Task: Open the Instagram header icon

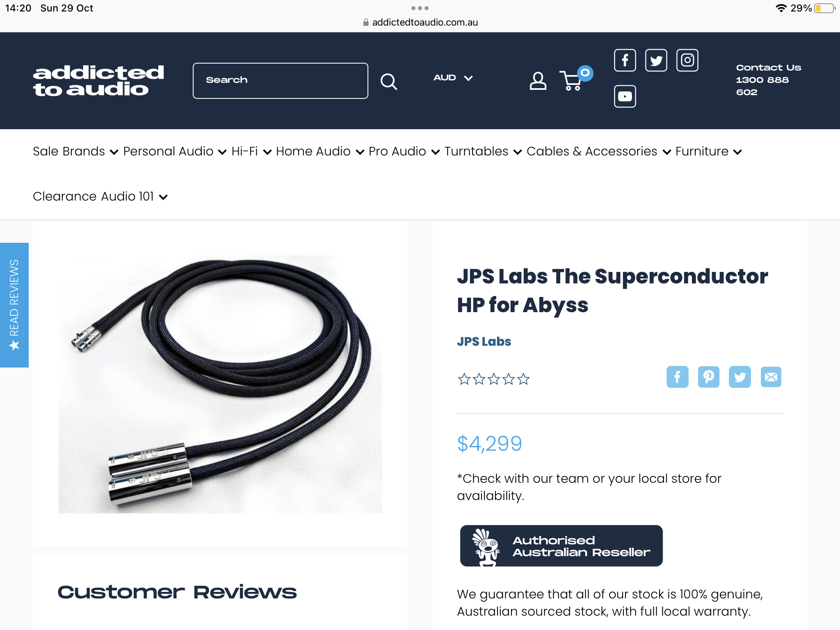Action: [687, 60]
